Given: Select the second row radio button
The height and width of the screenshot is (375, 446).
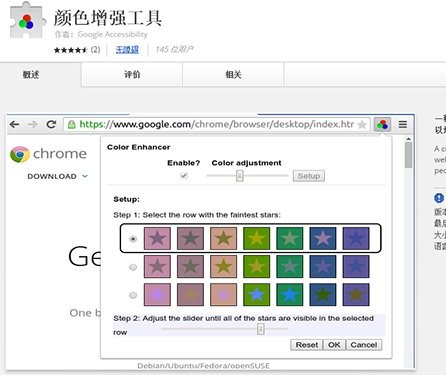Looking at the screenshot, I should 133,267.
